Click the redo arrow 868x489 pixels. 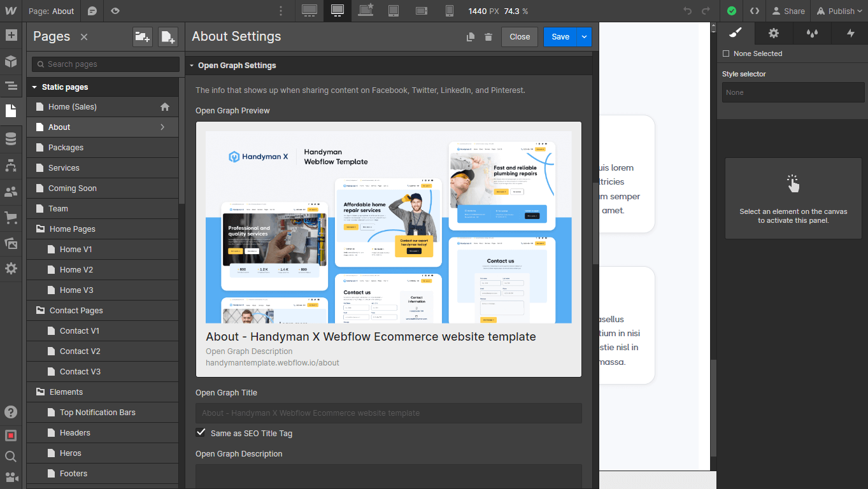(x=706, y=11)
